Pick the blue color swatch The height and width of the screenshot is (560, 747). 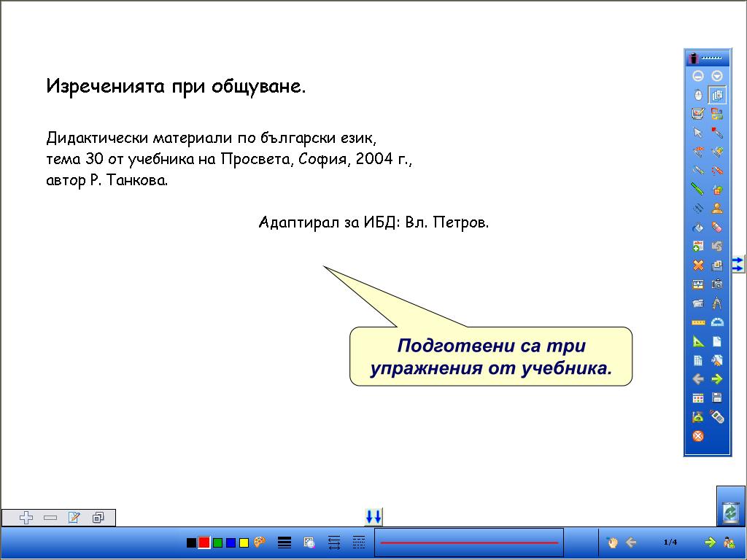(x=231, y=542)
